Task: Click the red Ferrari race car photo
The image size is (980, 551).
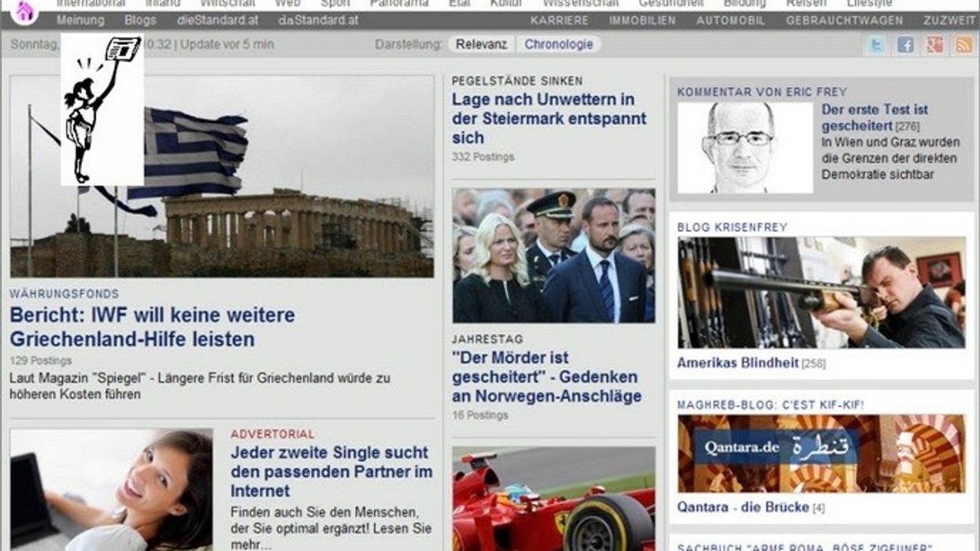Action: [553, 499]
